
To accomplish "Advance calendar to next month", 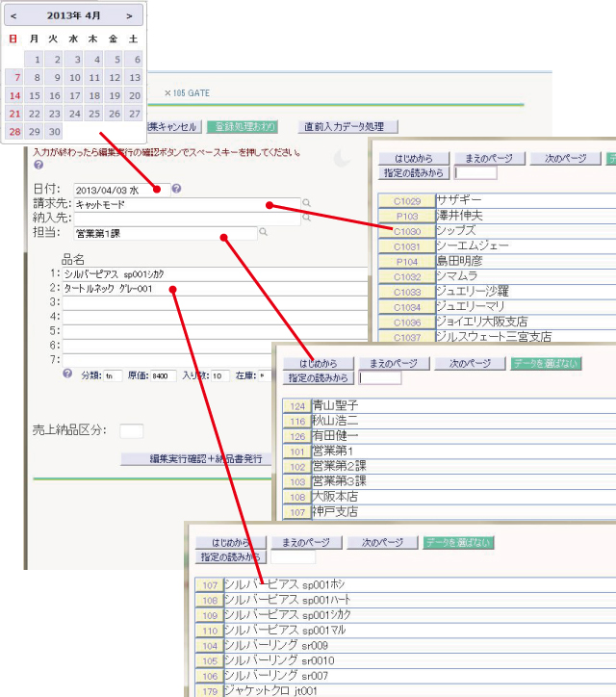I will click(130, 15).
